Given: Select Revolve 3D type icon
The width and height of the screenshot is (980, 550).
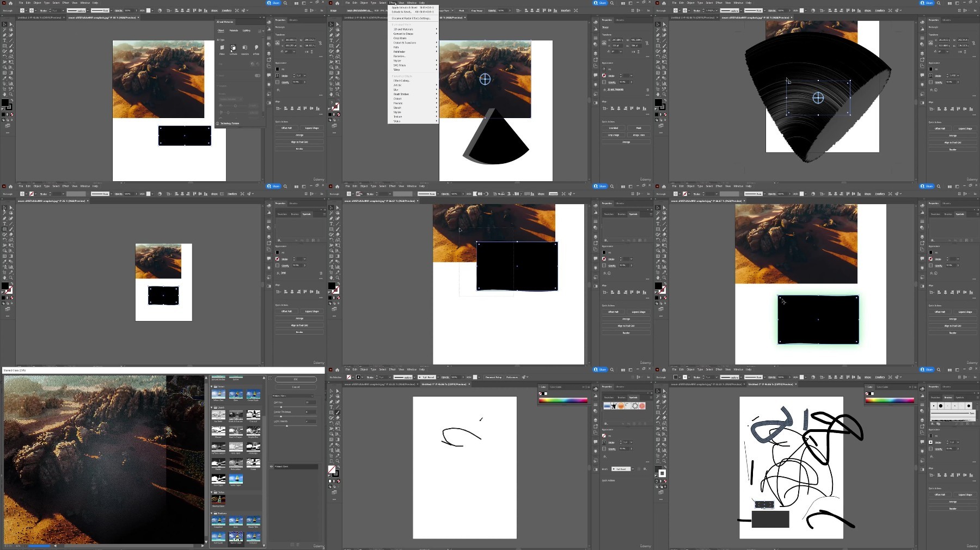Looking at the screenshot, I should 244,48.
